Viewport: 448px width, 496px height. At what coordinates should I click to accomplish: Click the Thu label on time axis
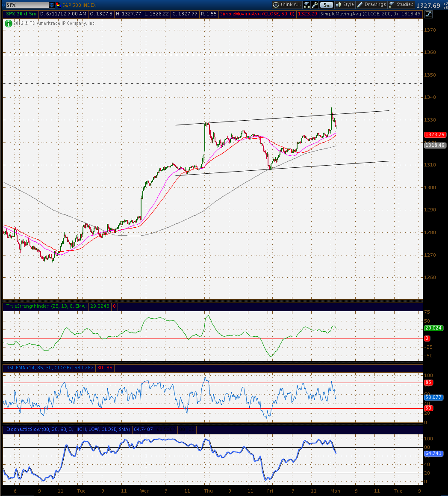tap(208, 491)
